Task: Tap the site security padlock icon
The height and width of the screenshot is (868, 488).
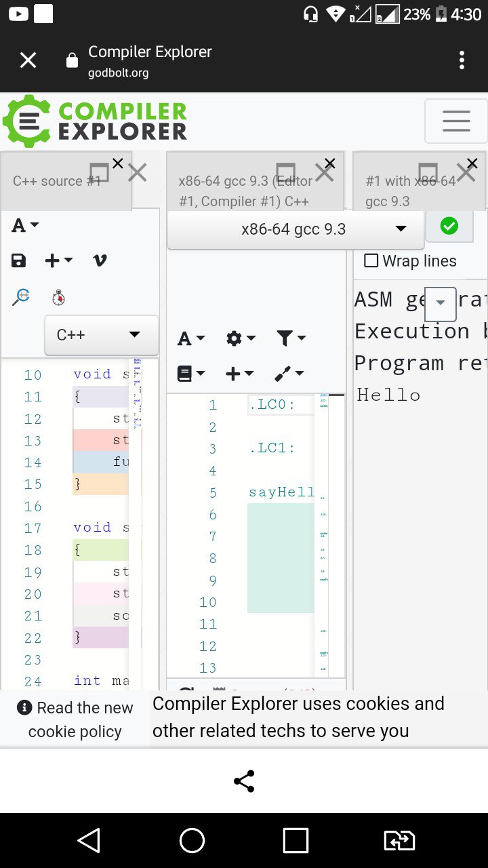Action: tap(72, 61)
